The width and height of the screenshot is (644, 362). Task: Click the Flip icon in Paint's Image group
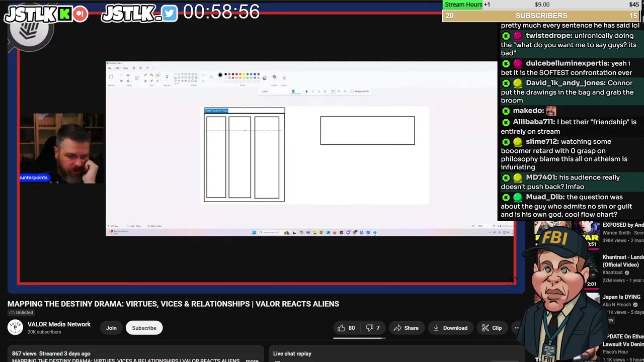click(x=128, y=80)
